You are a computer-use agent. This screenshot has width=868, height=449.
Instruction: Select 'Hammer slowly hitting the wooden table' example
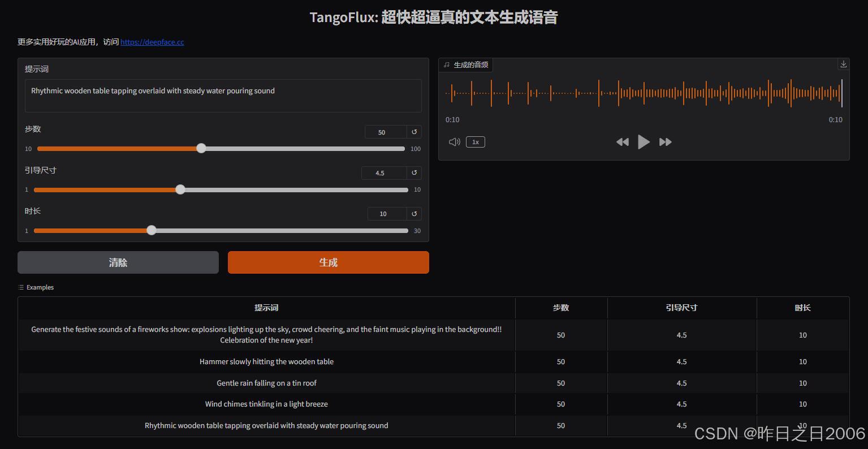(x=266, y=361)
